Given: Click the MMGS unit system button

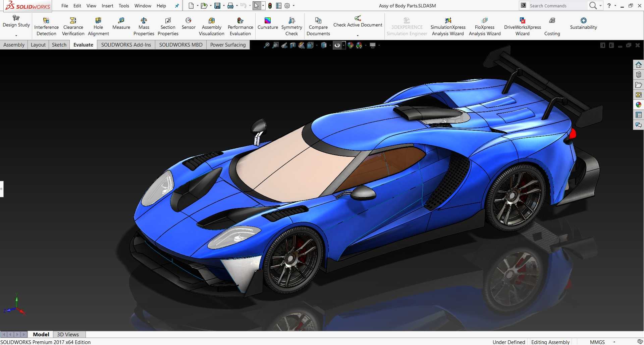Looking at the screenshot, I should (x=597, y=342).
